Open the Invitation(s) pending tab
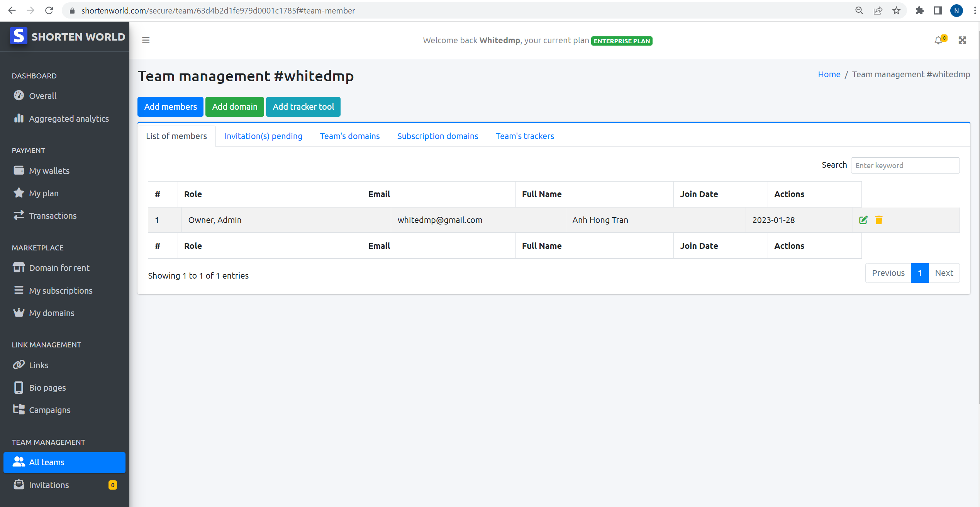Screen dimensions: 980x507 tap(264, 136)
